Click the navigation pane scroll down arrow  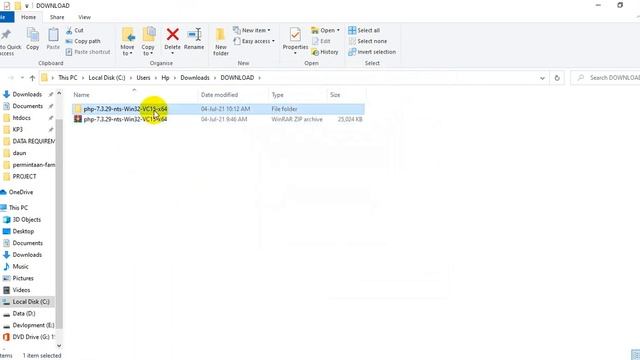tap(59, 346)
